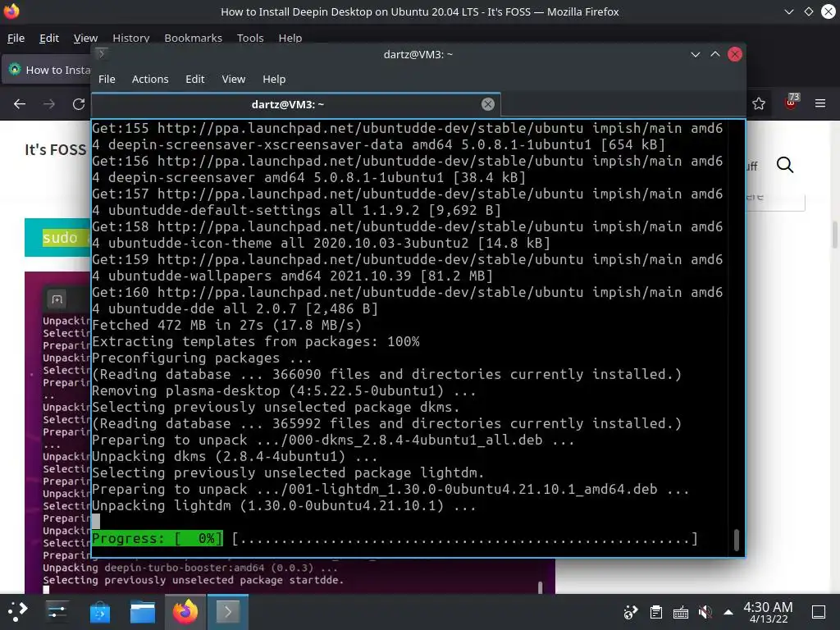This screenshot has width=840, height=630.
Task: Click the Firefox page scrollbar
Action: (834, 234)
